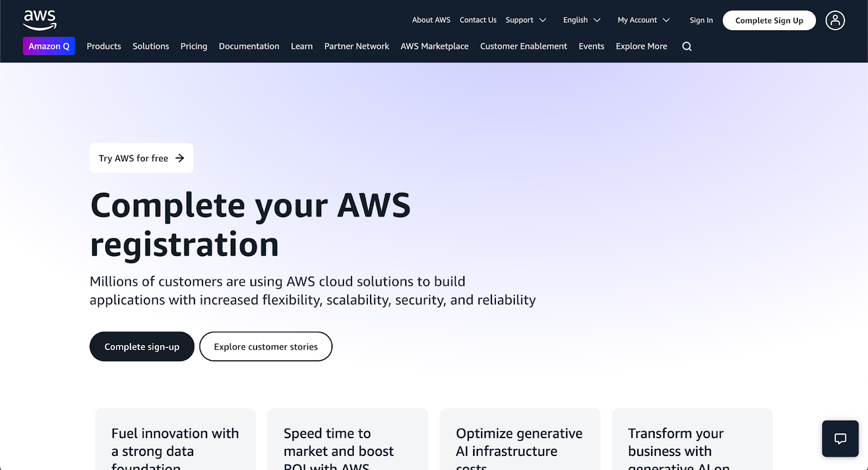
Task: Open the Partner Network menu
Action: point(356,46)
